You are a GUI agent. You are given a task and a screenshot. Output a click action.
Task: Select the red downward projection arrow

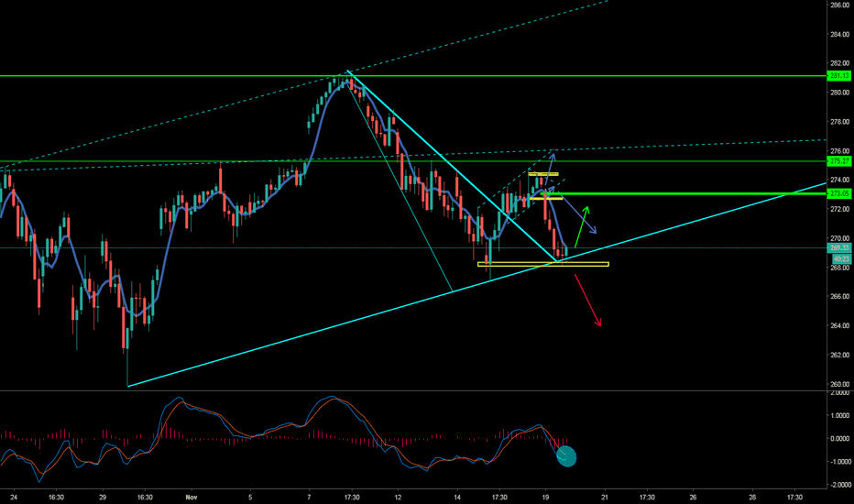point(587,301)
